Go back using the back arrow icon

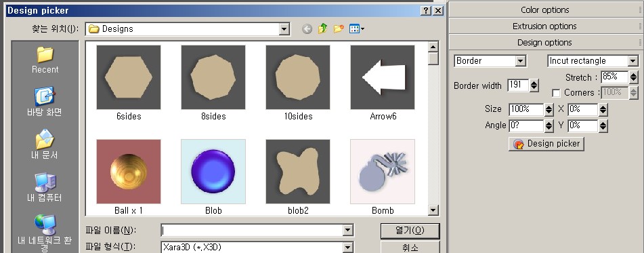pyautogui.click(x=307, y=28)
